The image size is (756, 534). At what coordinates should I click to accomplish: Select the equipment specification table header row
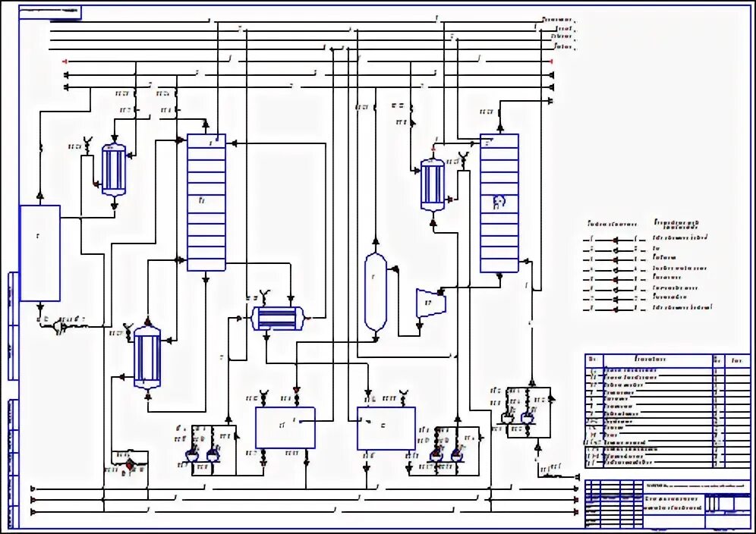point(668,360)
